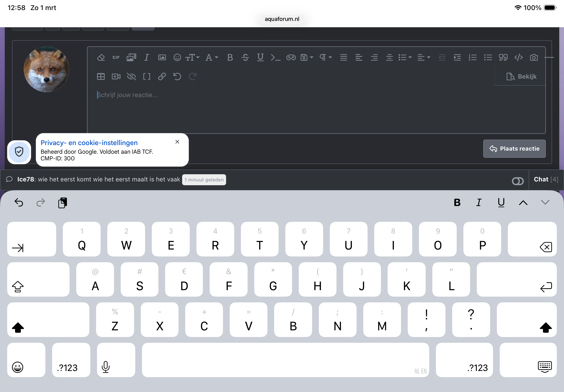The width and height of the screenshot is (564, 392).
Task: Toggle the chat bar switch
Action: tap(518, 181)
